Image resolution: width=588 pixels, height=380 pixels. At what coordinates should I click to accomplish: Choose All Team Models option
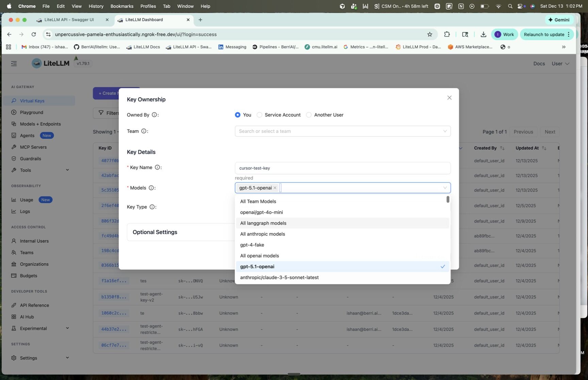[x=343, y=201]
